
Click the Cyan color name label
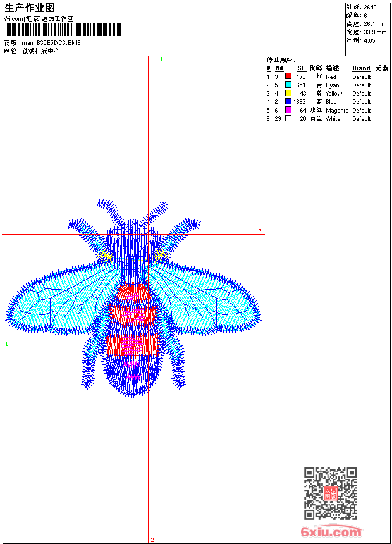tap(332, 85)
